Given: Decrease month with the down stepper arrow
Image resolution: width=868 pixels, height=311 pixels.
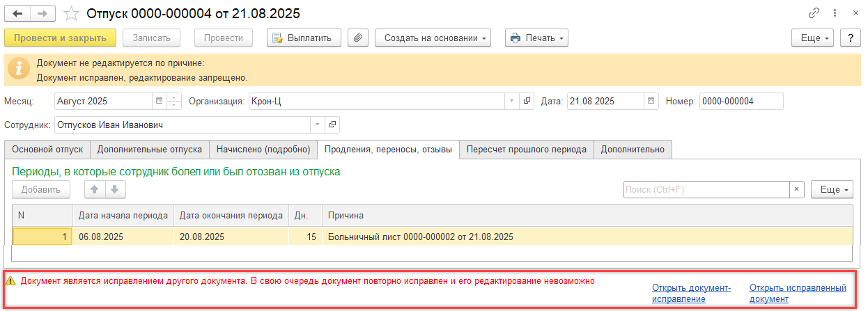Looking at the screenshot, I should coord(174,105).
